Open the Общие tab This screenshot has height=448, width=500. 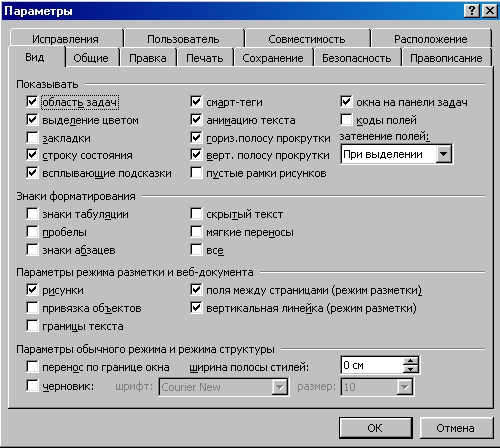[x=91, y=58]
